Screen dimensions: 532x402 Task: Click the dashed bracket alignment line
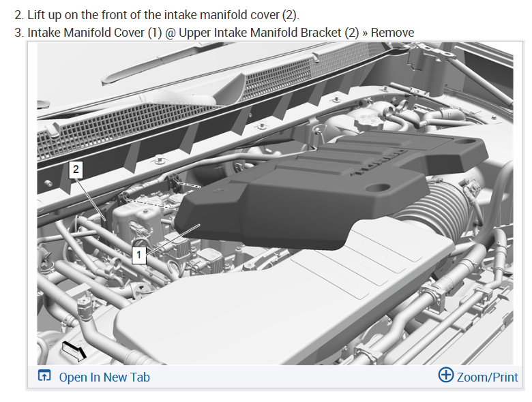[151, 204]
